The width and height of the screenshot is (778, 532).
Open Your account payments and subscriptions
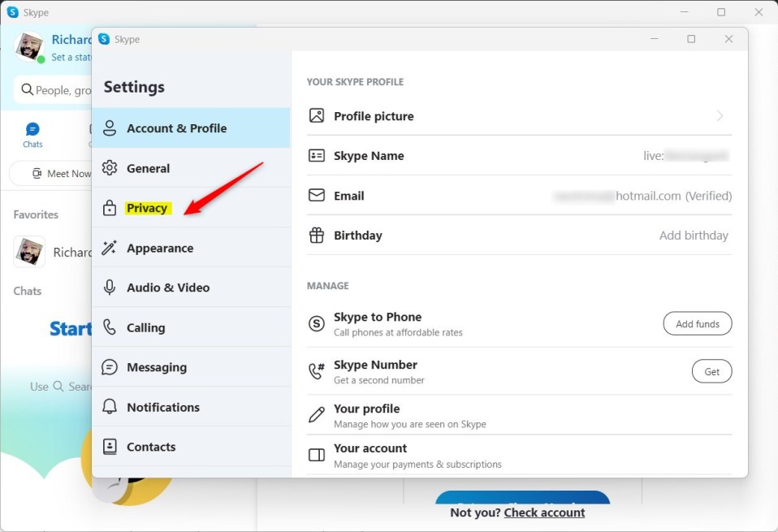pos(519,455)
